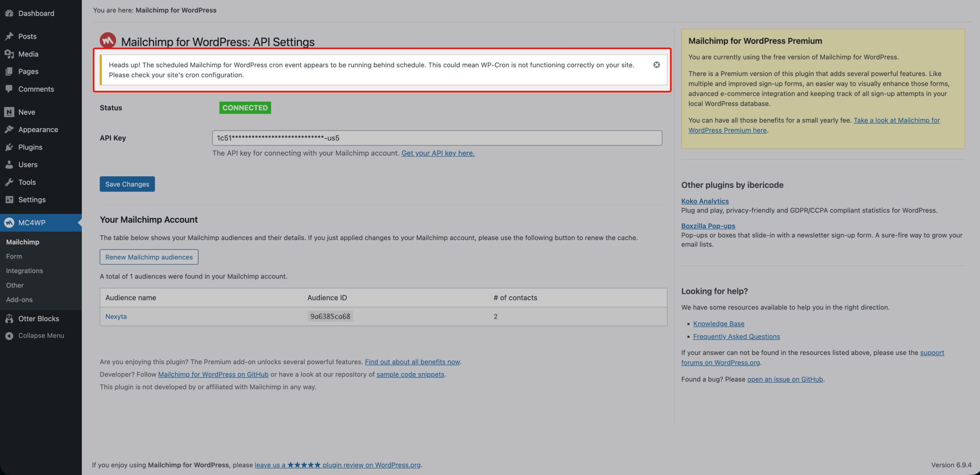The height and width of the screenshot is (475, 980).
Task: Click the Settings sliders icon
Action: (9, 200)
